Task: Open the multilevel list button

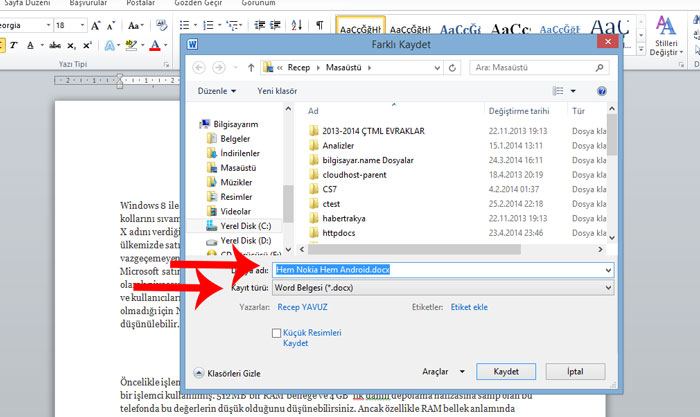Action: click(233, 25)
